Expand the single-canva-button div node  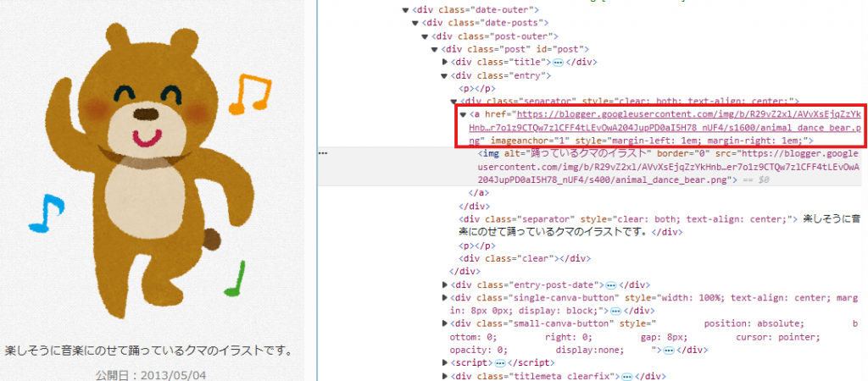445,298
